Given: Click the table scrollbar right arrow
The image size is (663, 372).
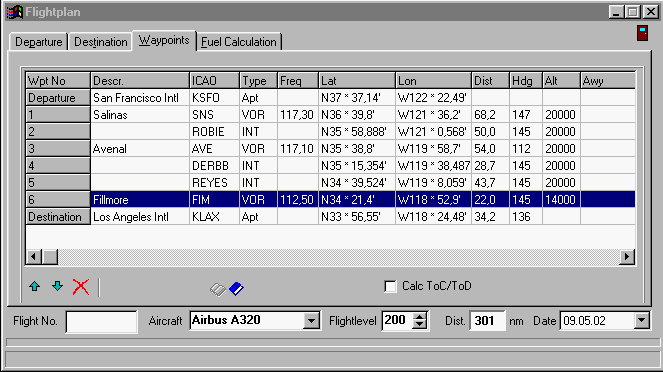Looking at the screenshot, I should coord(627,257).
